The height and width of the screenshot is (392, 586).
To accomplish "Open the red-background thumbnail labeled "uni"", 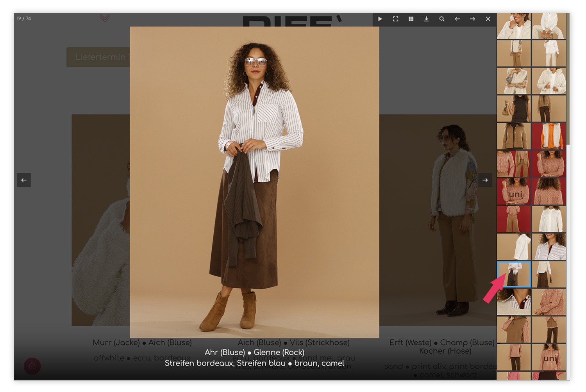I will click(x=514, y=192).
